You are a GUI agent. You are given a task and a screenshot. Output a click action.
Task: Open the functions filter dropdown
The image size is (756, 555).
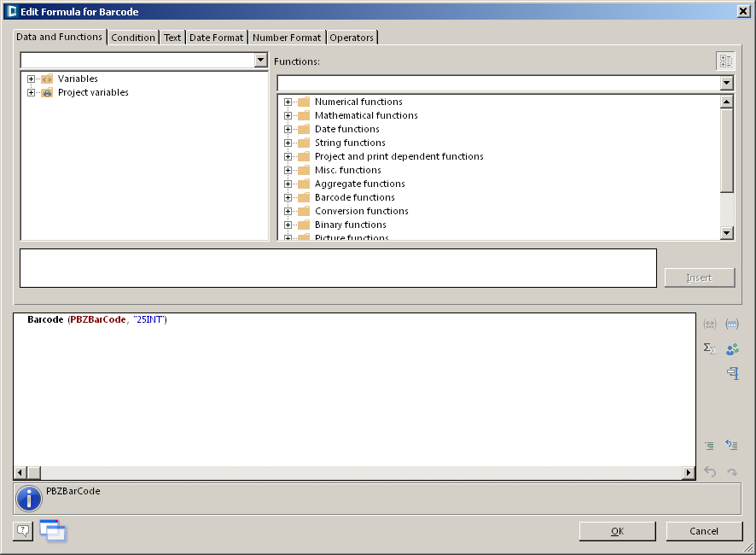726,83
